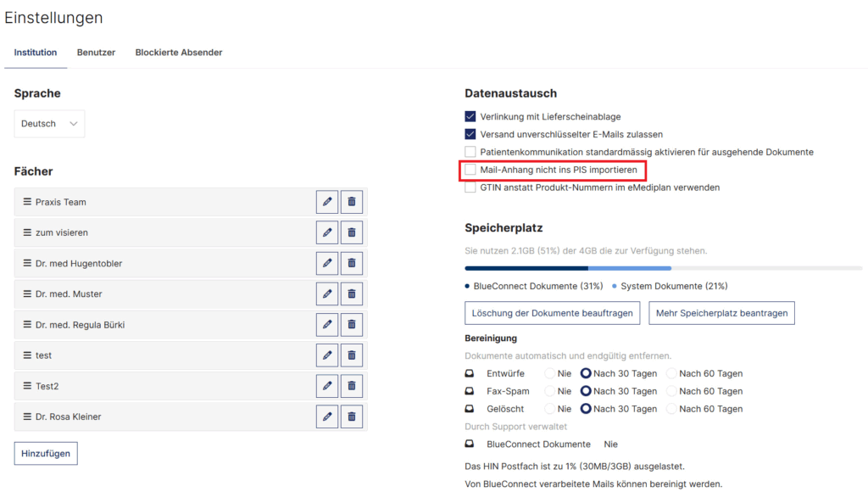Choose Nach 60 Tagen for Fax-Spam

[x=671, y=391]
